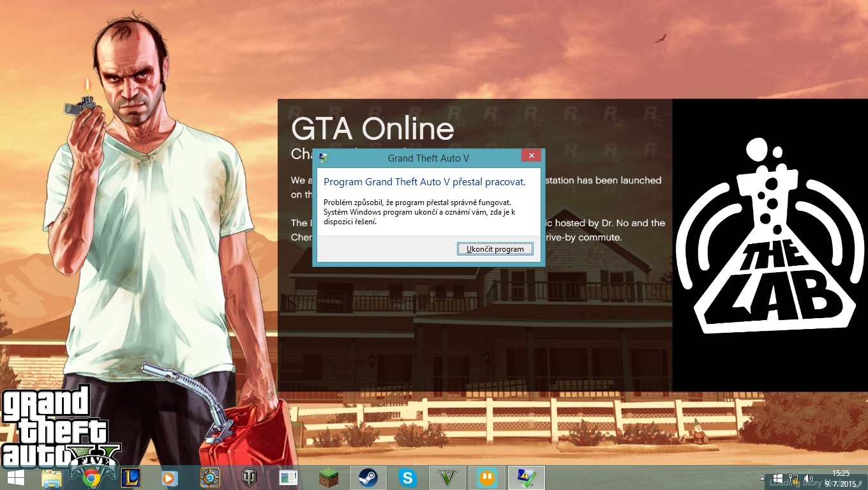This screenshot has width=868, height=490.
Task: Open the orange smiley face app in the taskbar
Action: point(486,478)
